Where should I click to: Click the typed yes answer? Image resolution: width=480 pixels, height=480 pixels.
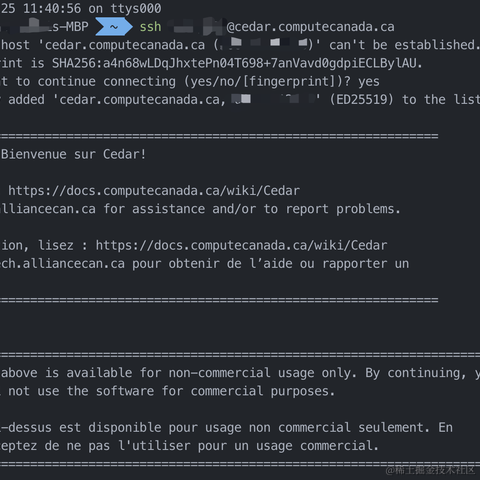[x=369, y=82]
